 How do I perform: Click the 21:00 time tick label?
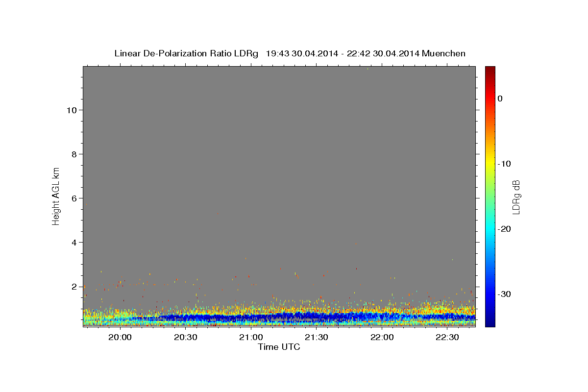[251, 337]
